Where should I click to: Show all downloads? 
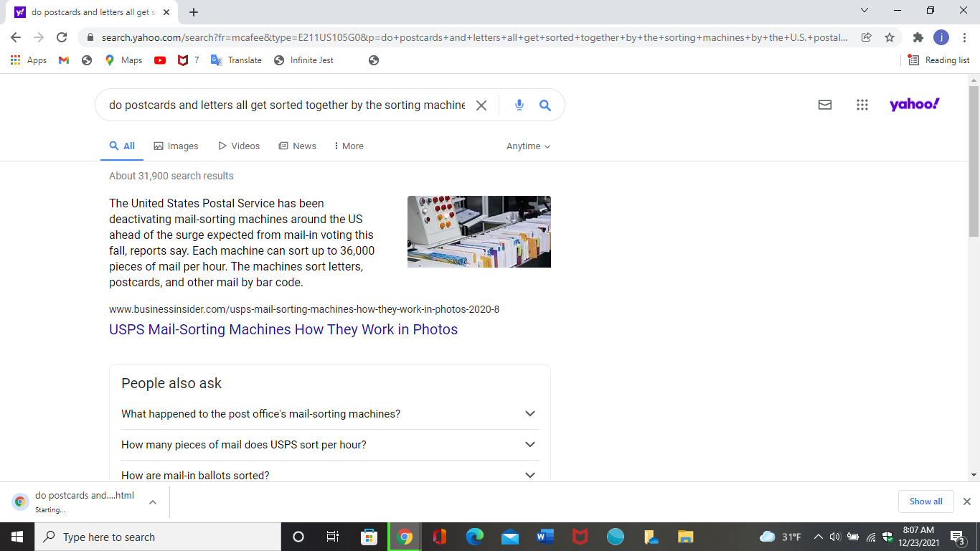click(926, 501)
